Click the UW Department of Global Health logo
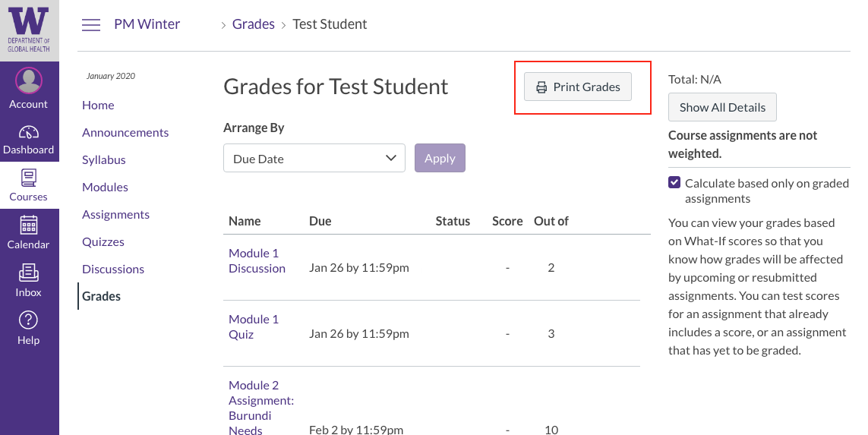868x435 pixels. tap(29, 29)
